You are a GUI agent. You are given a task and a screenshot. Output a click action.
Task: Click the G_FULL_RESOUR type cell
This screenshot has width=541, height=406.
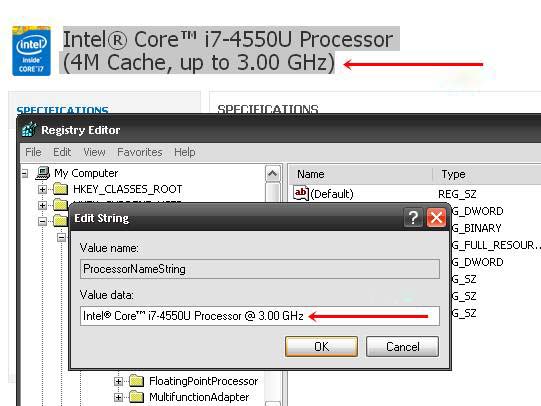496,245
